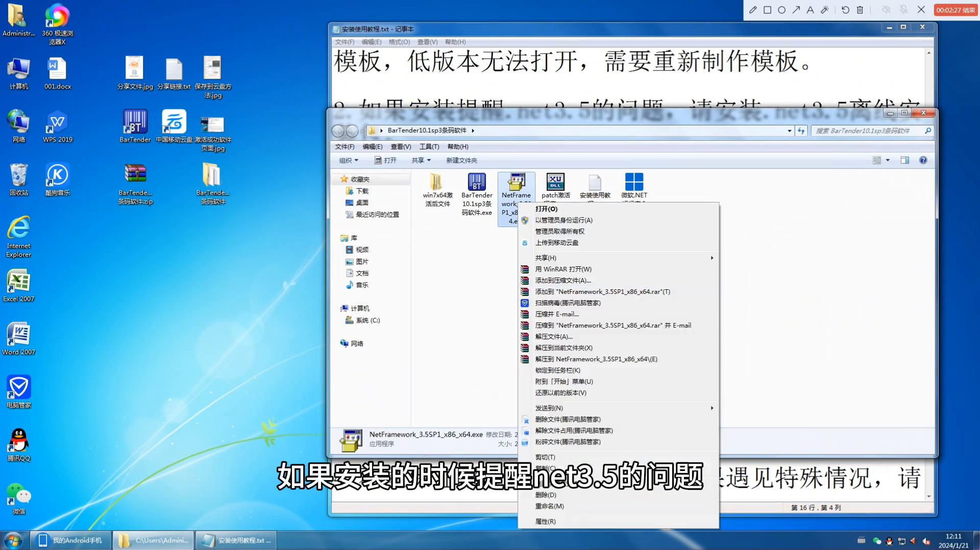Switch to 我的Android手机 taskbar item
Image resolution: width=980 pixels, height=550 pixels.
point(70,540)
